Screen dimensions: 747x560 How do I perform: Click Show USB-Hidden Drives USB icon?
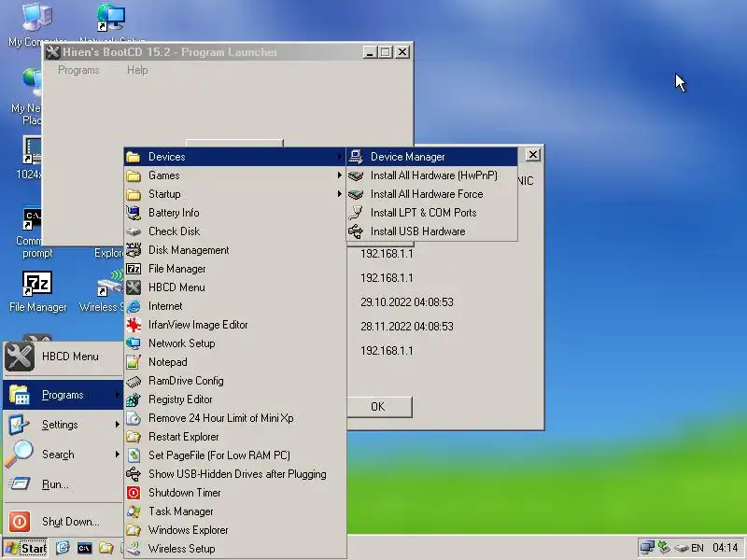(x=134, y=474)
